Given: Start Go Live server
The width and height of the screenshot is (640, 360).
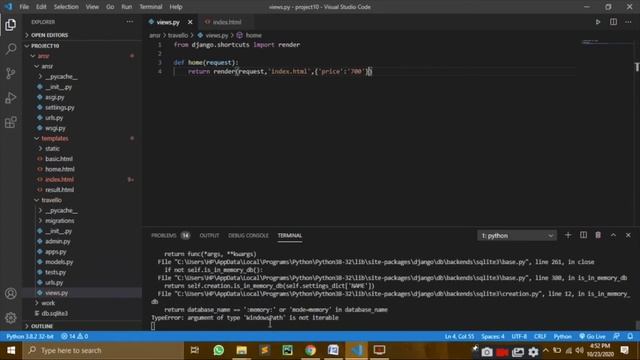Looking at the screenshot, I should [x=592, y=336].
